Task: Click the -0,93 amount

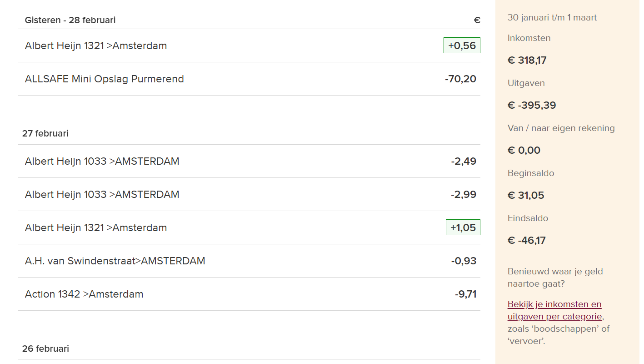Action: [x=464, y=261]
